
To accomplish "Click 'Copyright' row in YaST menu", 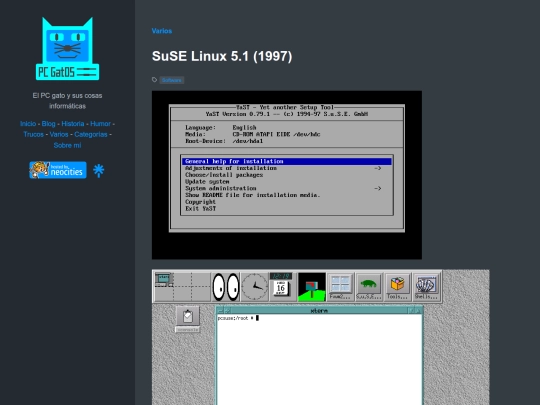I will click(287, 202).
